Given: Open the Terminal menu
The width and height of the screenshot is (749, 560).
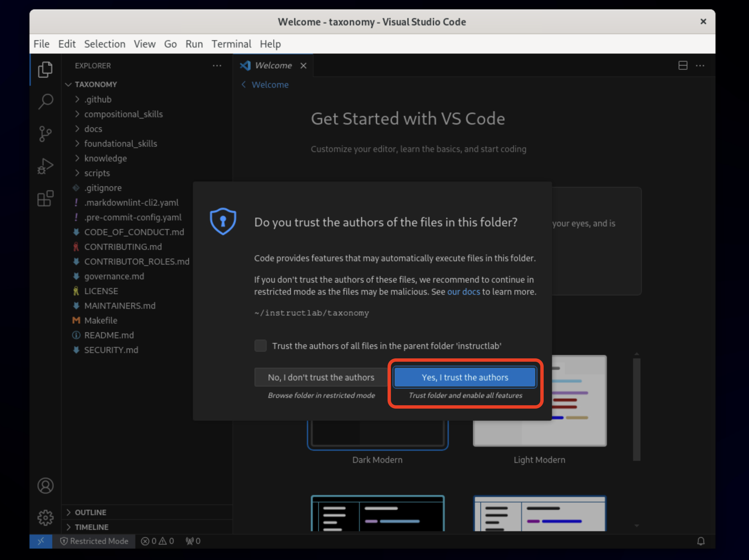Looking at the screenshot, I should click(x=231, y=44).
